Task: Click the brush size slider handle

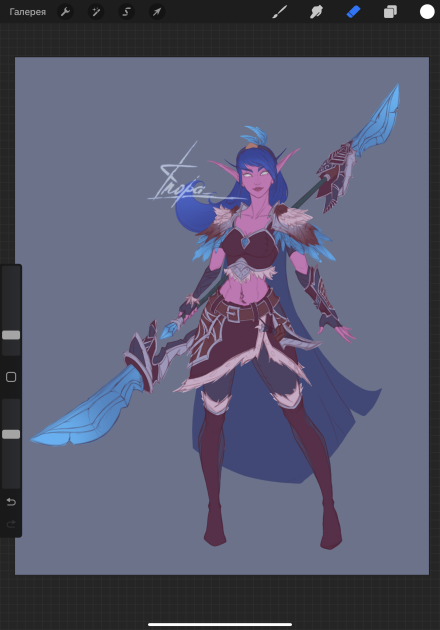Action: [x=11, y=335]
